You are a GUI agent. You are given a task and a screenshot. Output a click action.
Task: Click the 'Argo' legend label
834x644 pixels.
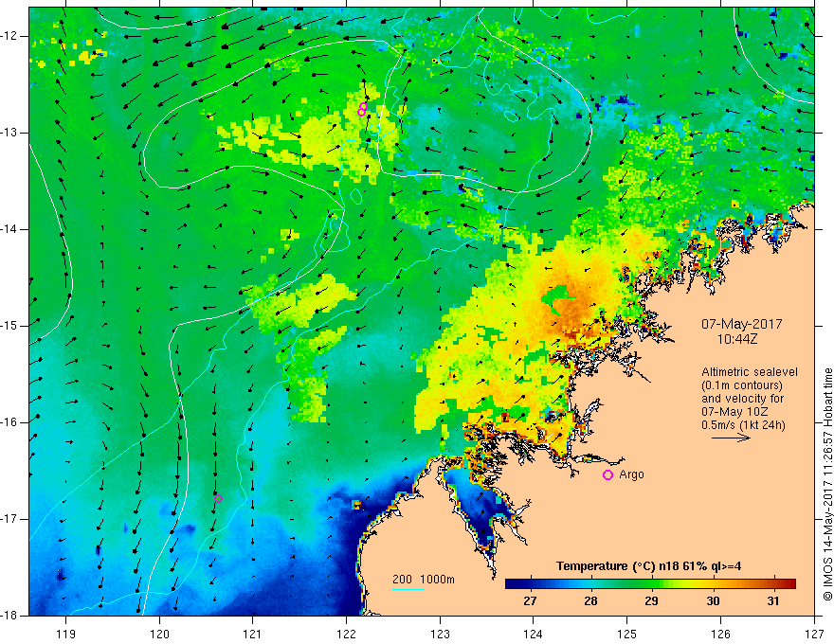[631, 474]
